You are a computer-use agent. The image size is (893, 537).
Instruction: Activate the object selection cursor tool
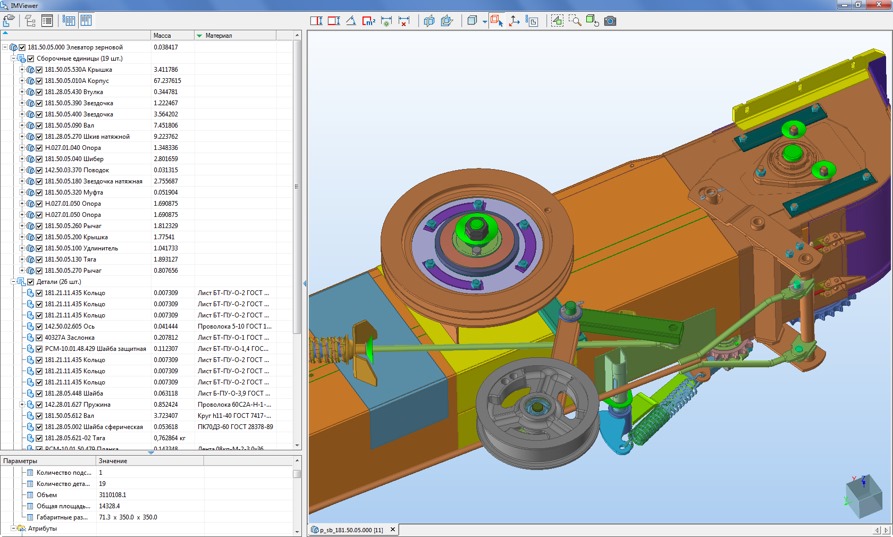[497, 20]
